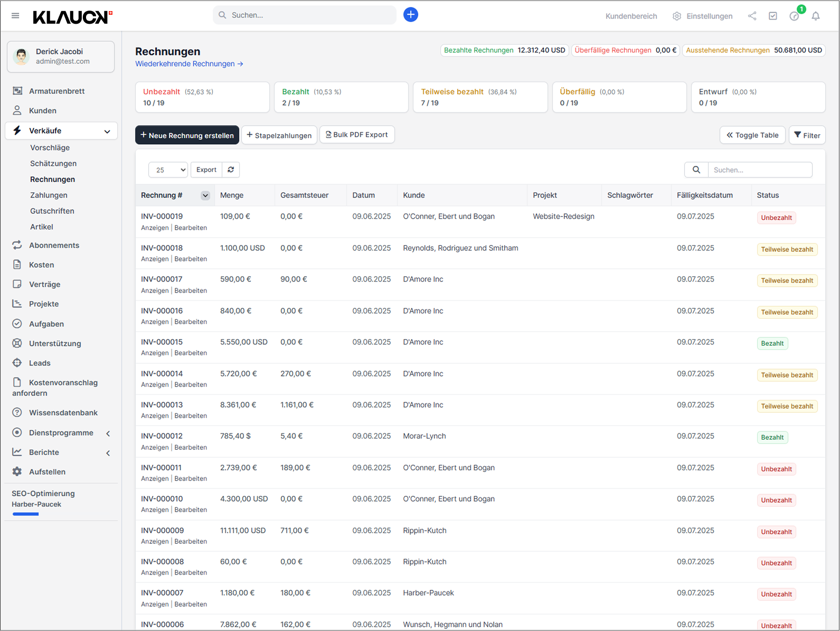840x631 pixels.
Task: Click the Wissensdatenbank question icon
Action: (17, 412)
